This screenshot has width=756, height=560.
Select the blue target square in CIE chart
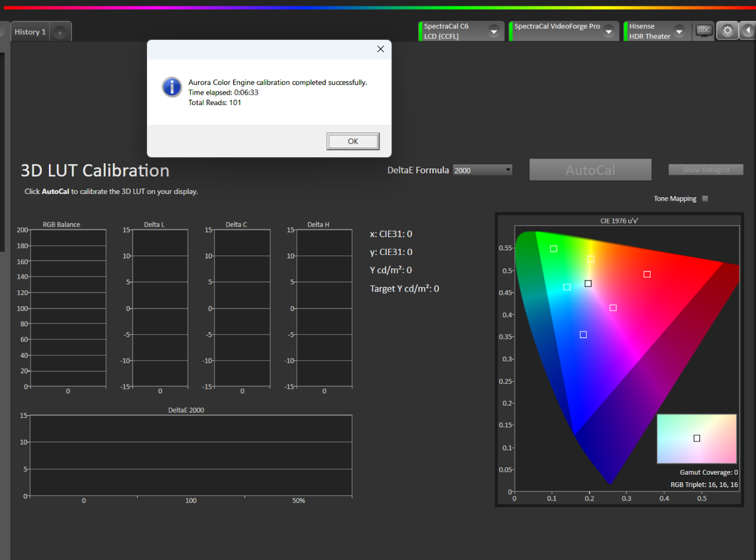pyautogui.click(x=583, y=335)
